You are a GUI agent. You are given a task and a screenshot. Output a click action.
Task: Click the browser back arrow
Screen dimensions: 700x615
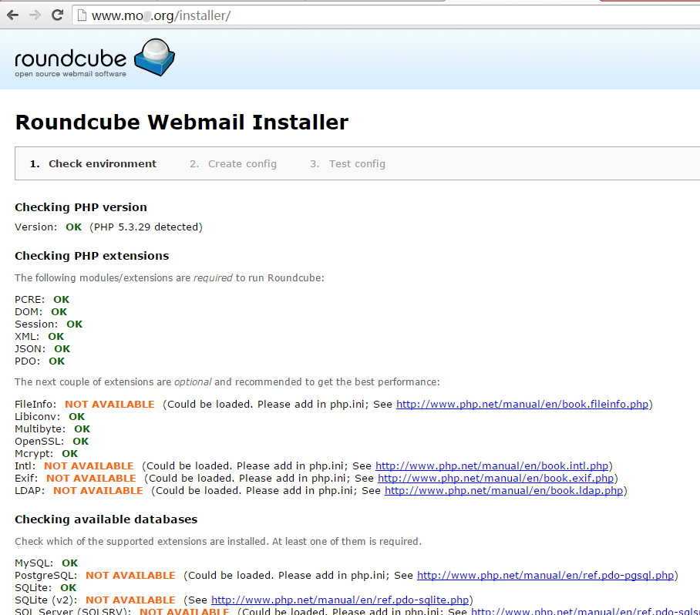tap(12, 15)
